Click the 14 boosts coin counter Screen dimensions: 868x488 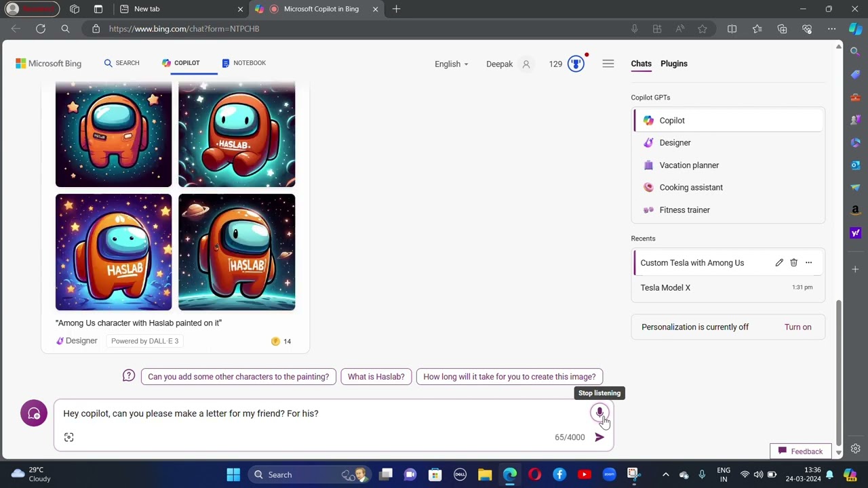point(281,341)
